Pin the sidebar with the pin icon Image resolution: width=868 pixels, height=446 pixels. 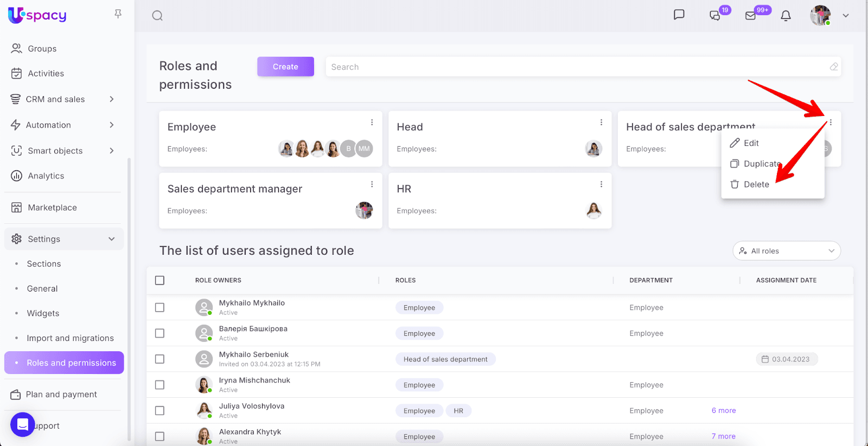(118, 14)
